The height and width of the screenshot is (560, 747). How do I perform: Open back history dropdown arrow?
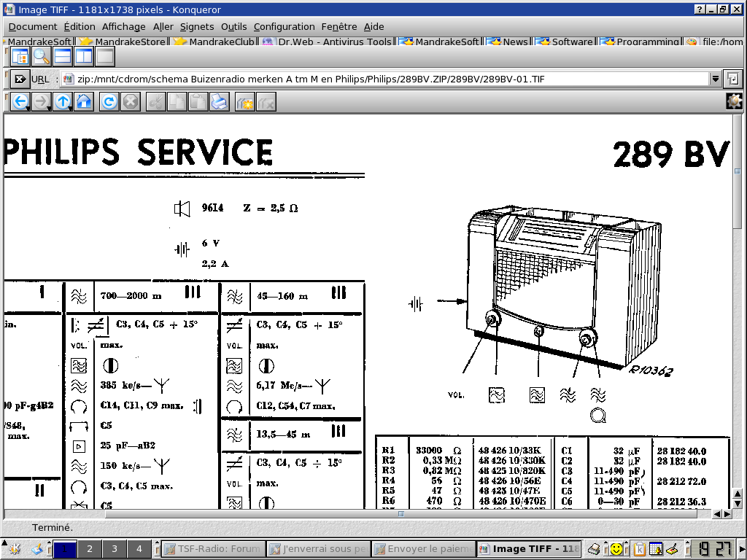[28, 109]
